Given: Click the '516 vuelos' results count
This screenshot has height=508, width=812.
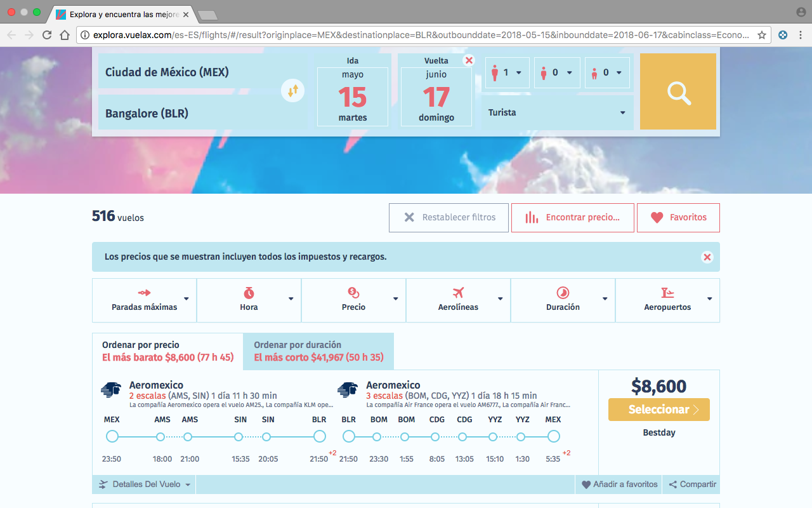Looking at the screenshot, I should 118,217.
